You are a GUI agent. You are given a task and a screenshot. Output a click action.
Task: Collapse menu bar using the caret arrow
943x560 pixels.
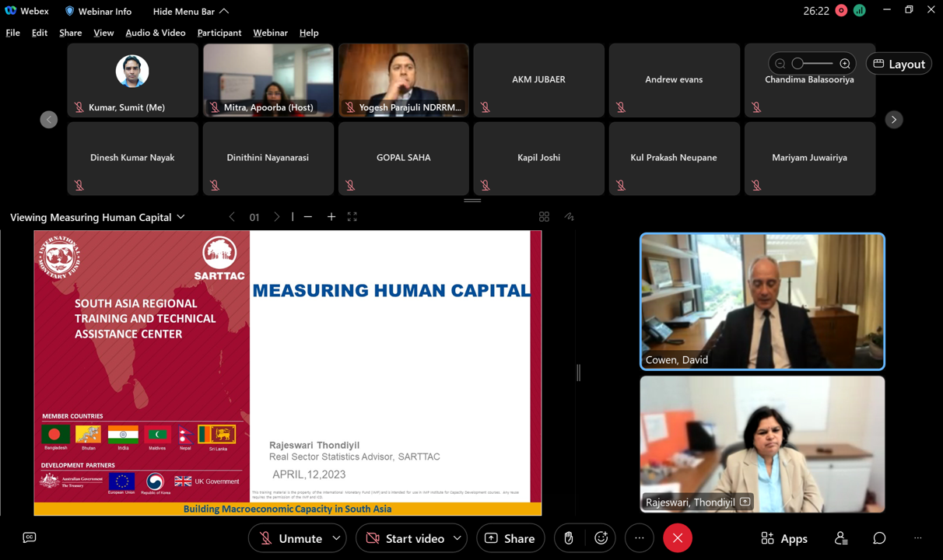coord(224,11)
